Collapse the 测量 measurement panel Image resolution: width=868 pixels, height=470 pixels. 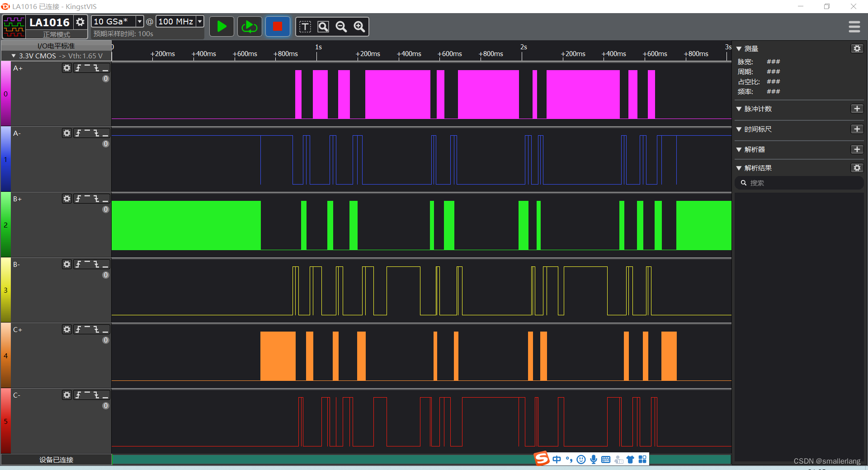(739, 48)
